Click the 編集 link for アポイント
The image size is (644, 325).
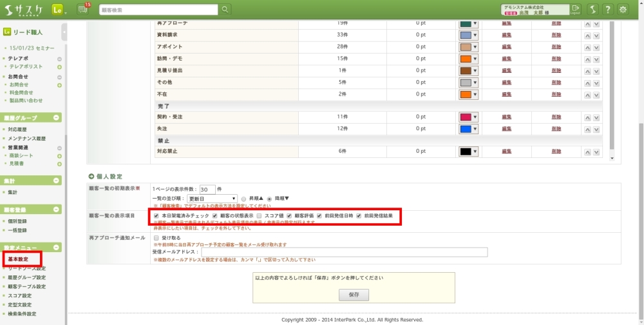pyautogui.click(x=507, y=47)
